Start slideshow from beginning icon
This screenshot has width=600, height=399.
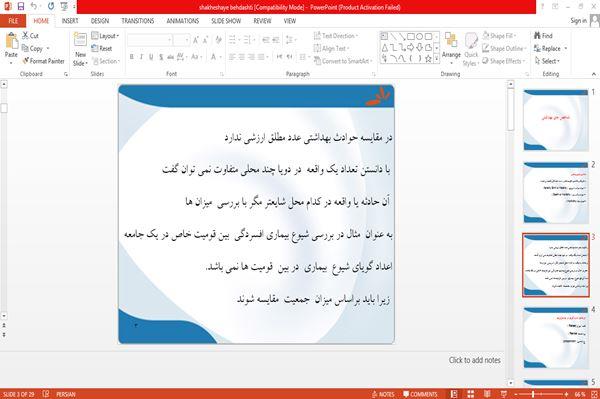tap(64, 6)
